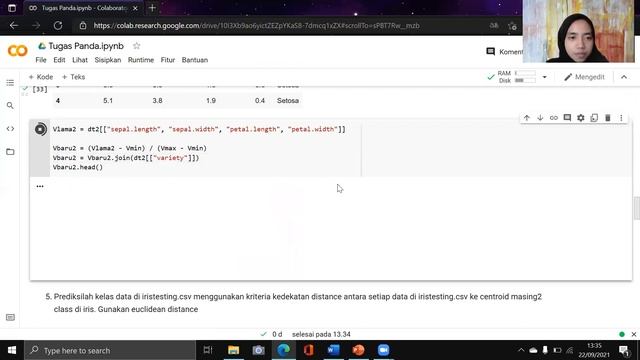The height and width of the screenshot is (360, 640).
Task: Click the notebook vertical scrollbar
Action: pos(636,207)
